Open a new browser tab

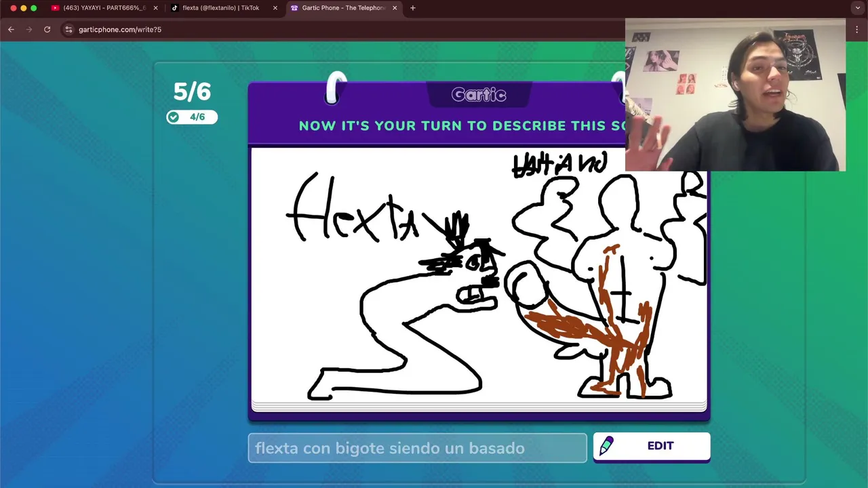pos(413,8)
